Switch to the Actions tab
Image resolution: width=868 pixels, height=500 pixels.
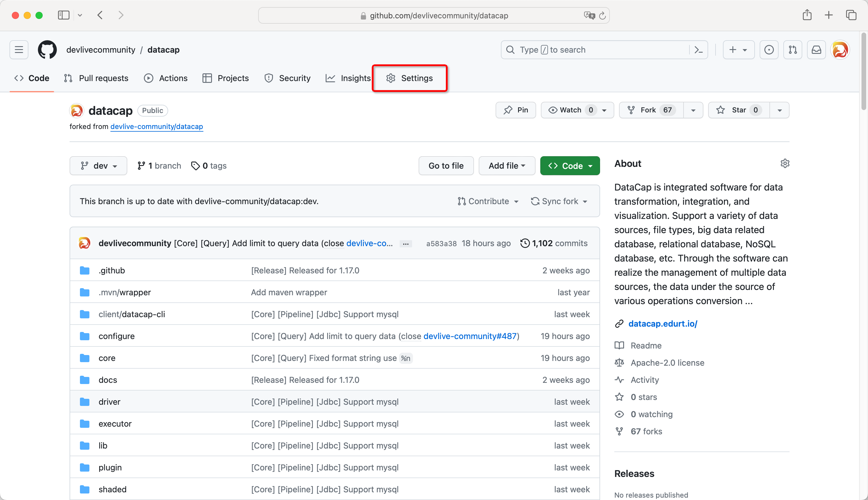click(x=165, y=78)
